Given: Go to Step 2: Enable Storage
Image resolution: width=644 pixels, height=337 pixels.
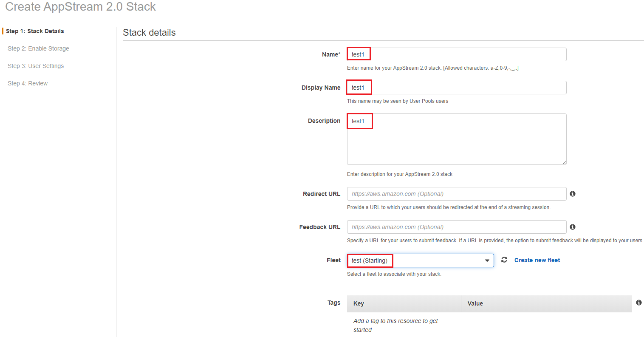Looking at the screenshot, I should tap(38, 48).
